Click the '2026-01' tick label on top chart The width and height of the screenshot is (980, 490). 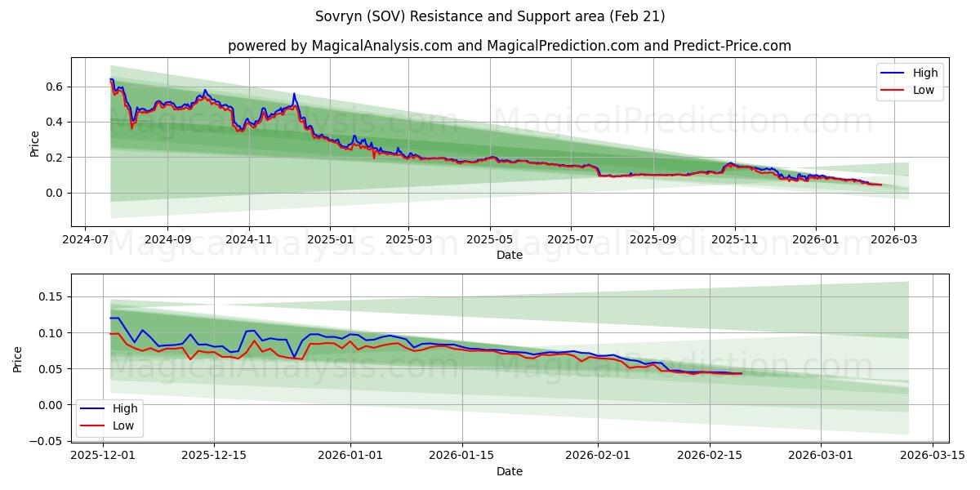pos(816,241)
